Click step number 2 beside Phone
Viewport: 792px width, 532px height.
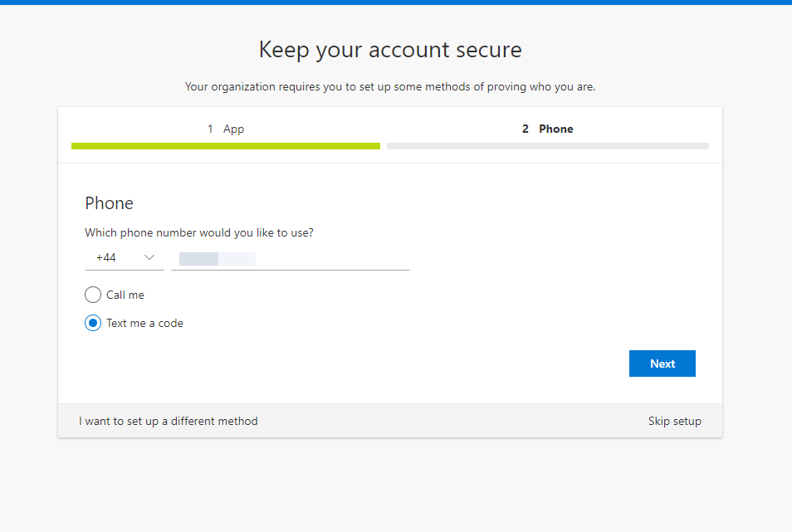526,129
